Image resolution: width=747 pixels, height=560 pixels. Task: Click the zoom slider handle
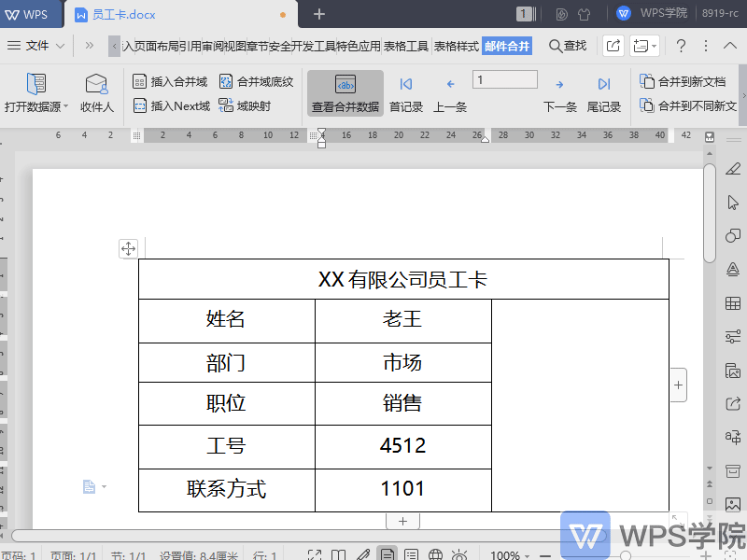(626, 555)
